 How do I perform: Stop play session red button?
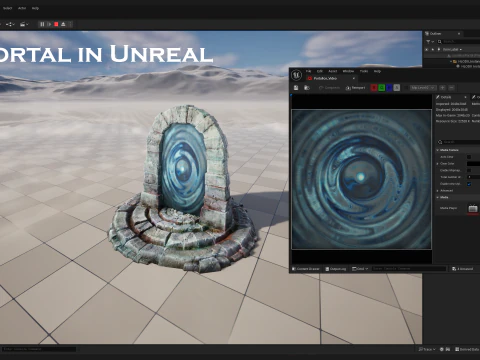(x=56, y=24)
